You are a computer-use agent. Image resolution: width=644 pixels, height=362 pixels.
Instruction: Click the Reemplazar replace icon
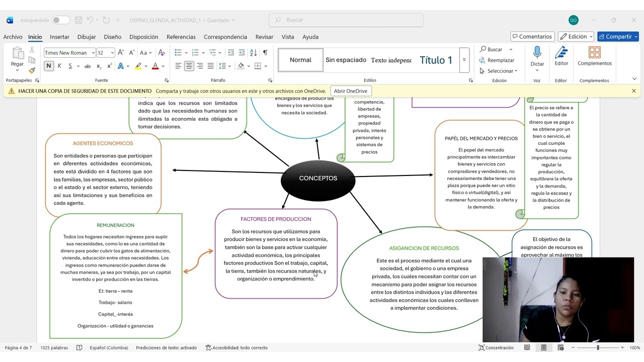pos(483,60)
